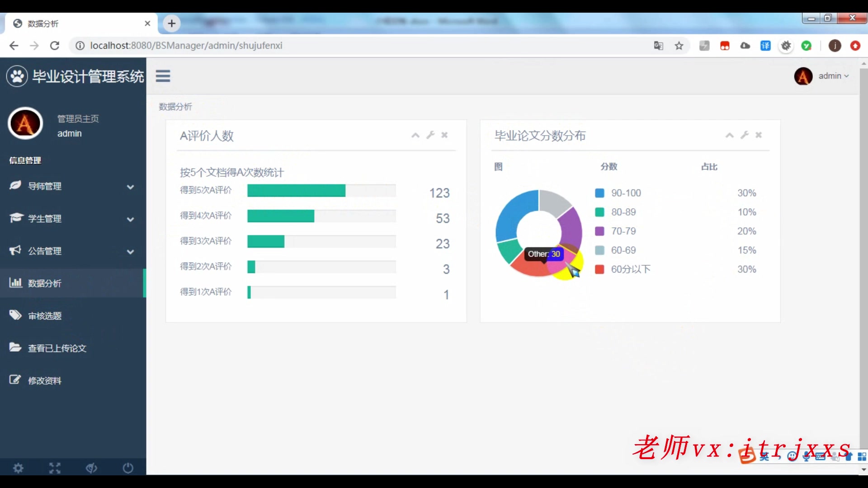This screenshot has width=868, height=488.
Task: Open 查看已上传论文 menu item
Action: [x=73, y=348]
